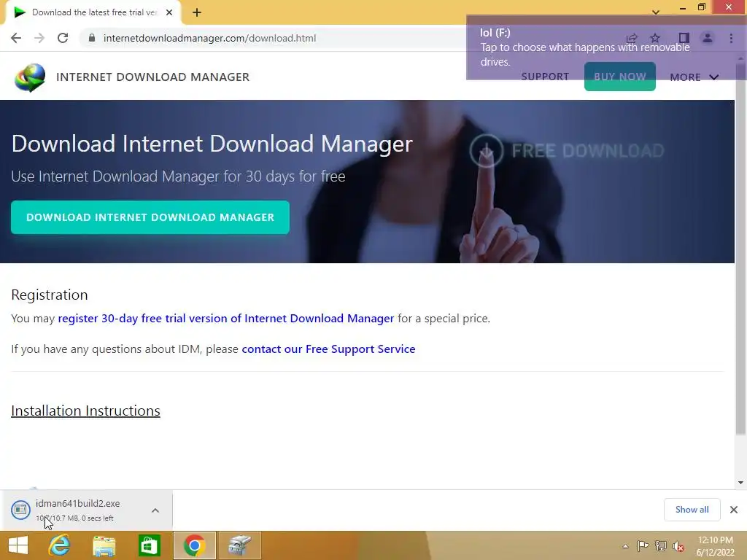Open the SUPPORT menu item
Image resolution: width=747 pixels, height=560 pixels.
pyautogui.click(x=545, y=77)
